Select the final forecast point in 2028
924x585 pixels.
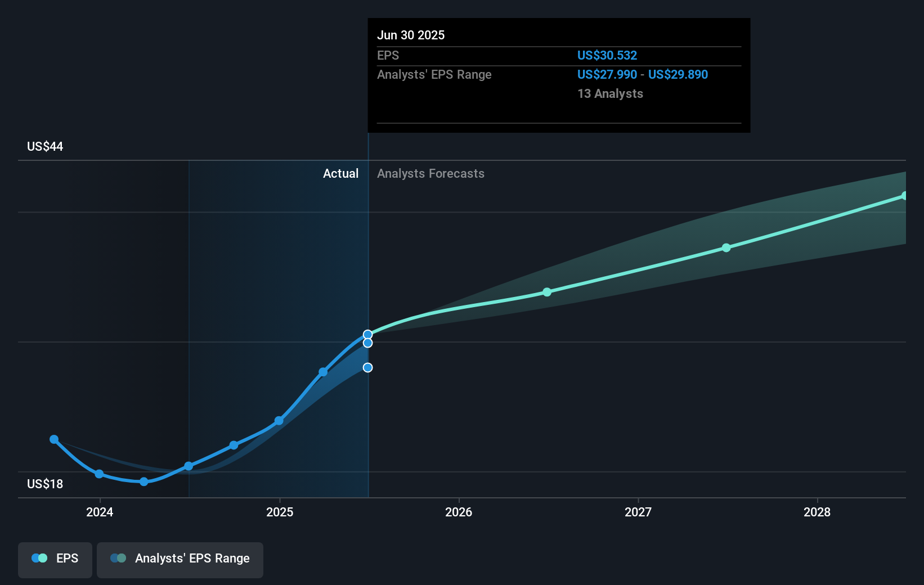pos(904,196)
